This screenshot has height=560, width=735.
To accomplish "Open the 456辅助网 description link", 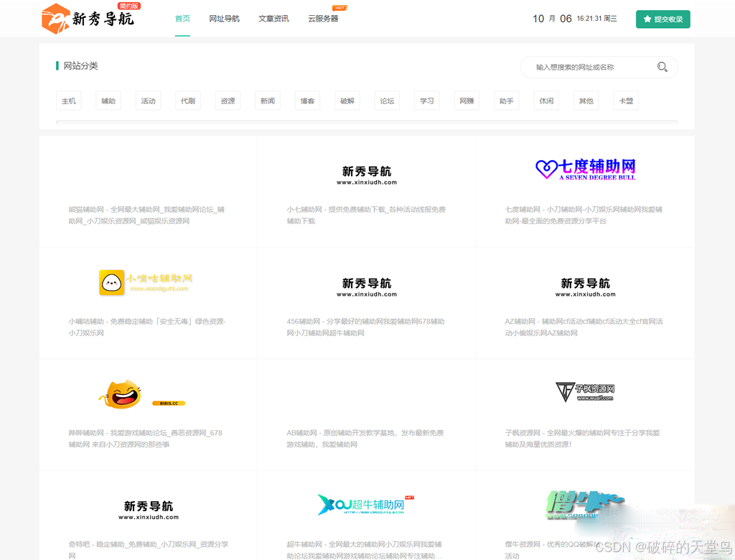I will [366, 327].
